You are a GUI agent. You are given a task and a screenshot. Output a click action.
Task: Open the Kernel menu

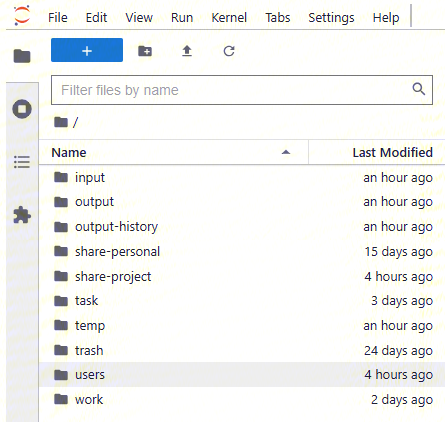[x=229, y=17]
